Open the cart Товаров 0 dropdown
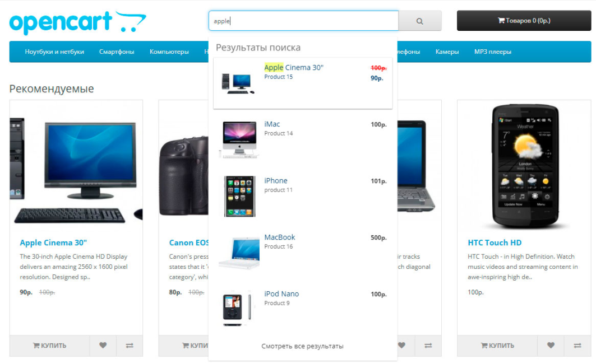The height and width of the screenshot is (364, 596). [524, 21]
